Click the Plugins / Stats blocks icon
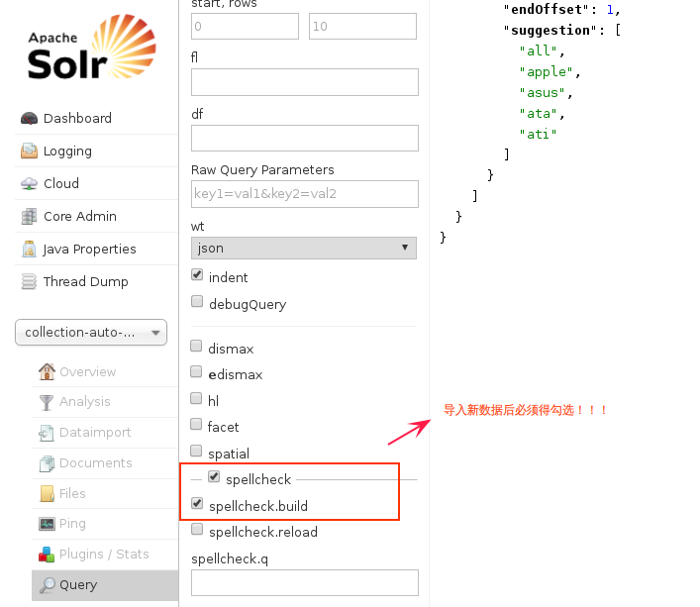Viewport: 700px width, 607px height. (47, 555)
